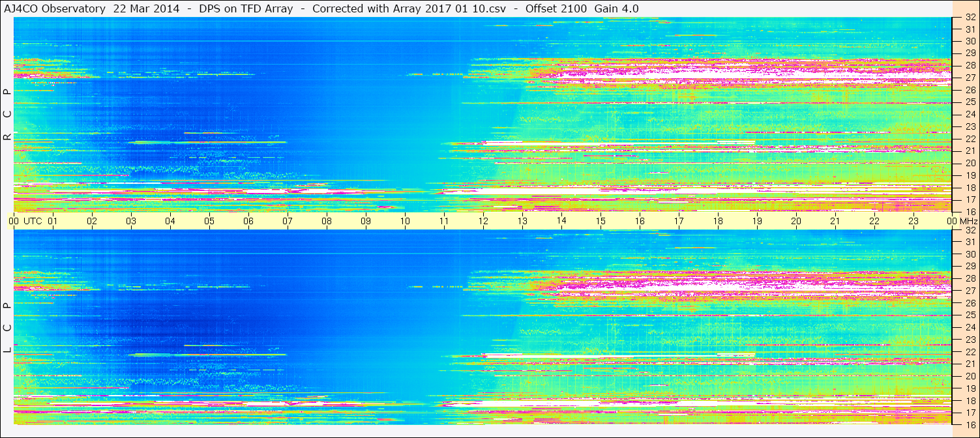Click the Offset 2100 text in header
Viewport: 980px width, 438px height.
(556, 9)
